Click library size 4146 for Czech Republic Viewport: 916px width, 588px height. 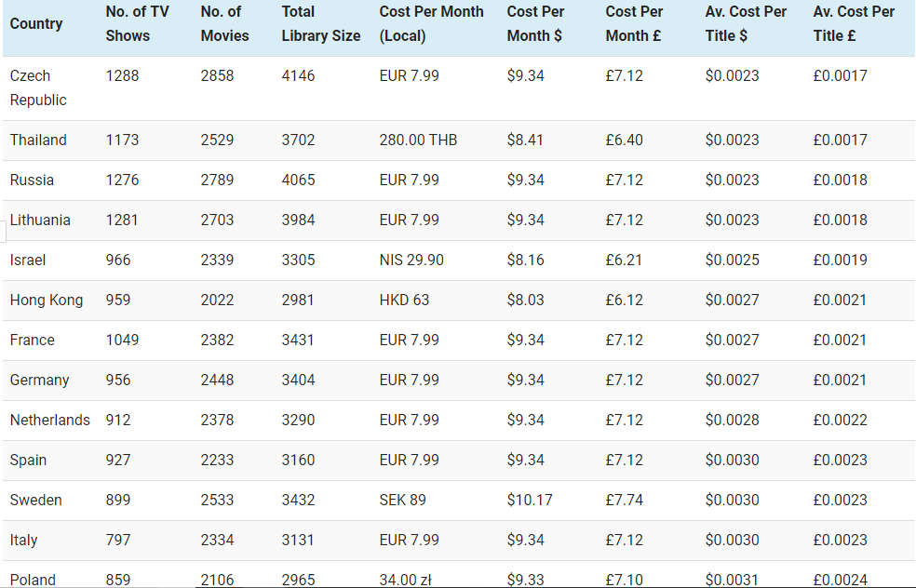pyautogui.click(x=299, y=76)
